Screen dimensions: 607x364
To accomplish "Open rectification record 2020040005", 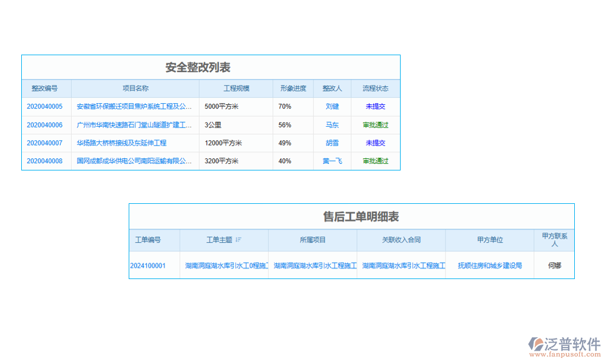I will pyautogui.click(x=44, y=106).
